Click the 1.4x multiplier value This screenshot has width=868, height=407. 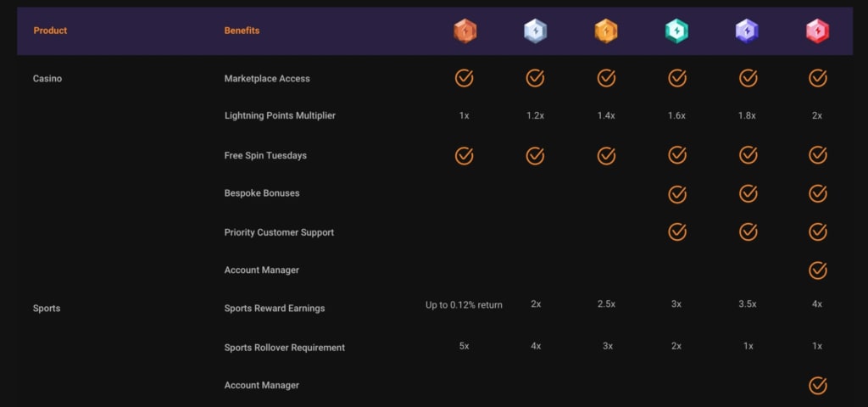click(606, 115)
